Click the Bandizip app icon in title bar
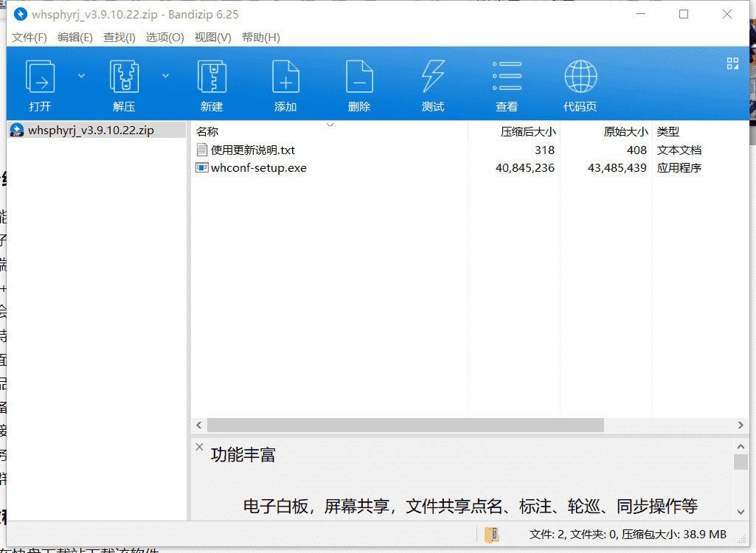 pos(21,15)
